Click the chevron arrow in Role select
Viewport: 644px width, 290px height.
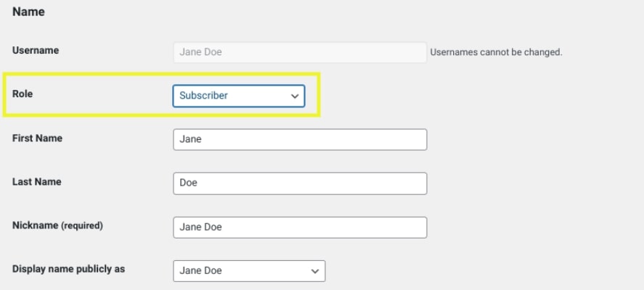coord(295,96)
